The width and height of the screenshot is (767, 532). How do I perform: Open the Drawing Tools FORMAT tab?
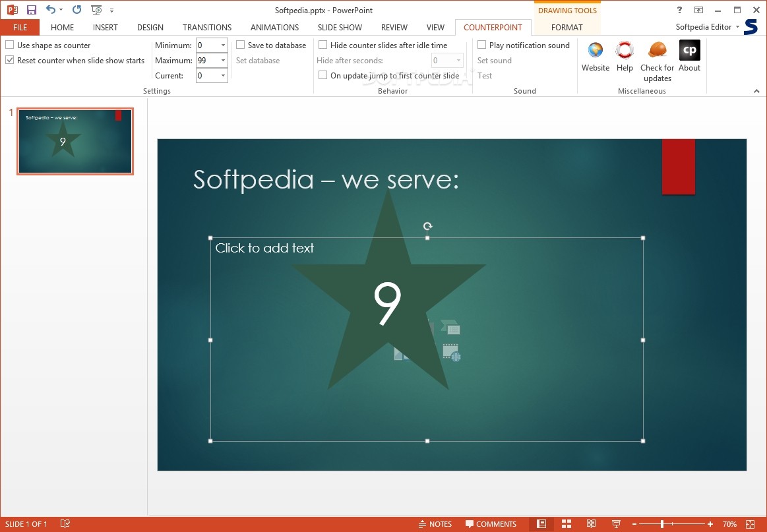click(567, 28)
